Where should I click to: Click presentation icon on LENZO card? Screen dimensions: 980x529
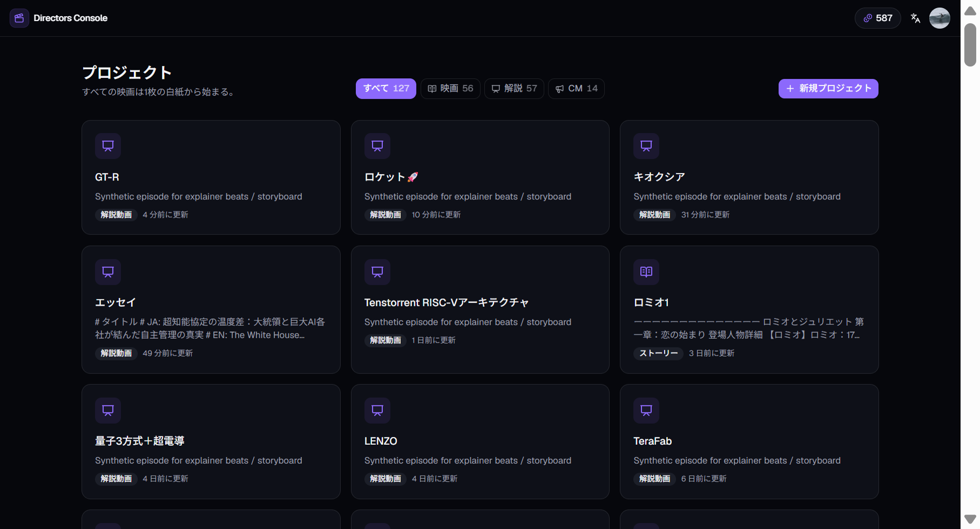tap(377, 410)
